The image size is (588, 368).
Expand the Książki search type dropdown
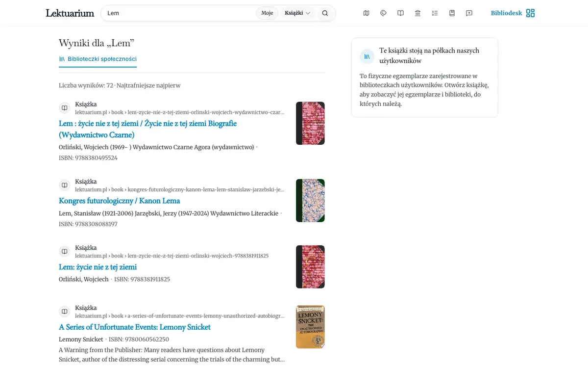tap(297, 13)
